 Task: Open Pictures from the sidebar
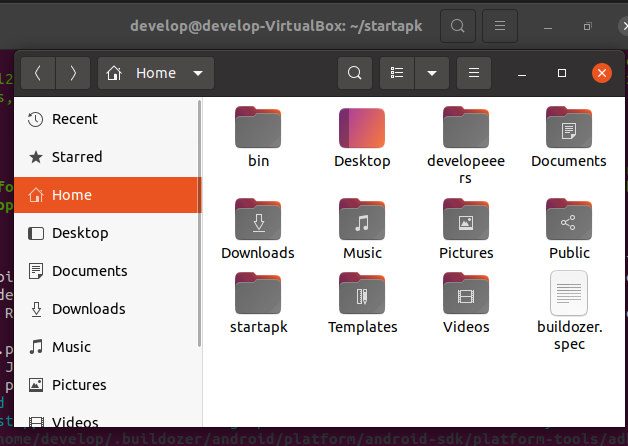[107, 385]
